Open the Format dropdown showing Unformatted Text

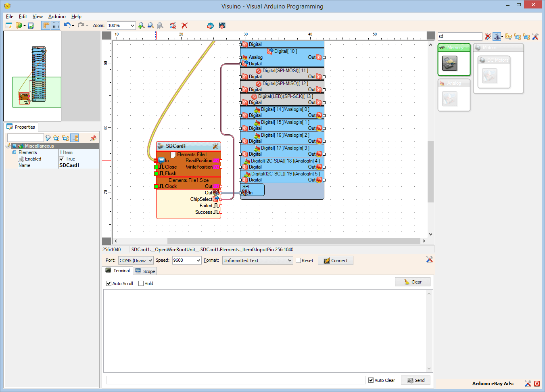coord(257,260)
